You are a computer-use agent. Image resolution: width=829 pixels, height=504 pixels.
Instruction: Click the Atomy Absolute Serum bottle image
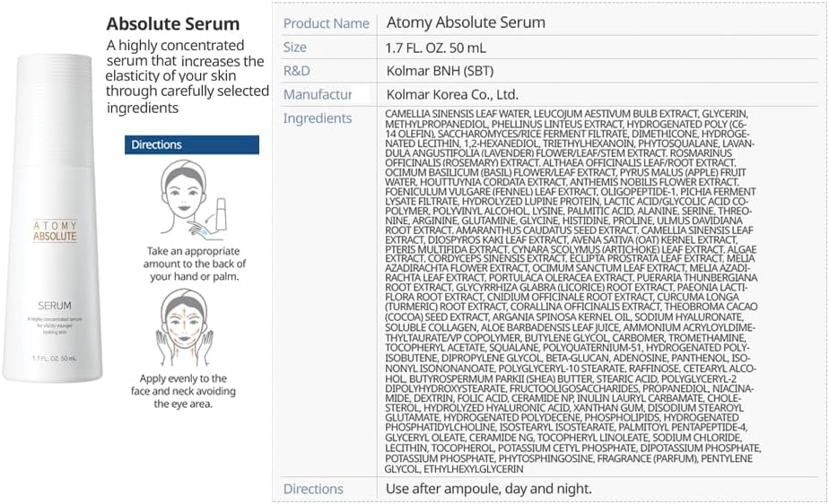pyautogui.click(x=53, y=218)
